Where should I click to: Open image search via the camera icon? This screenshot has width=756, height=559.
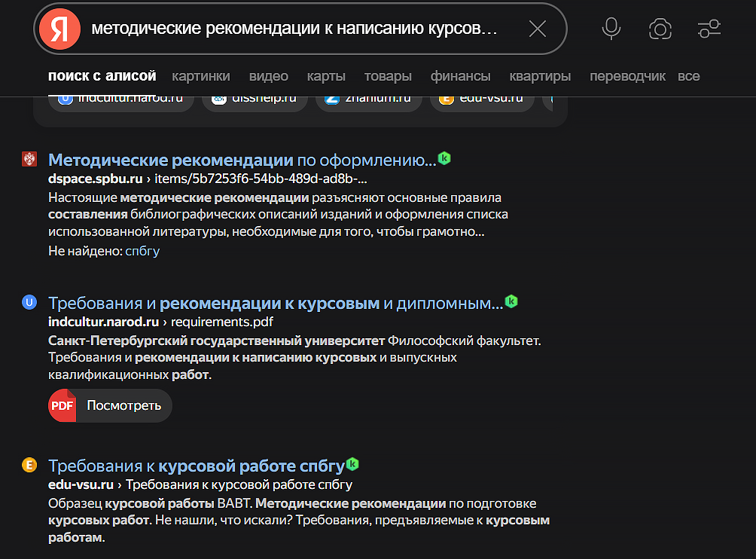(x=660, y=29)
